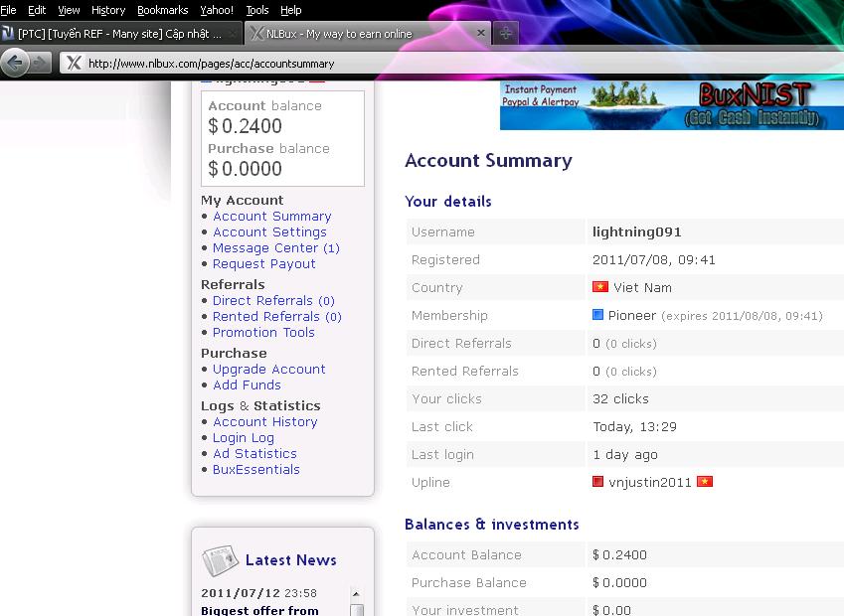View Rented Referrals (0)
The height and width of the screenshot is (616, 844).
tap(277, 316)
